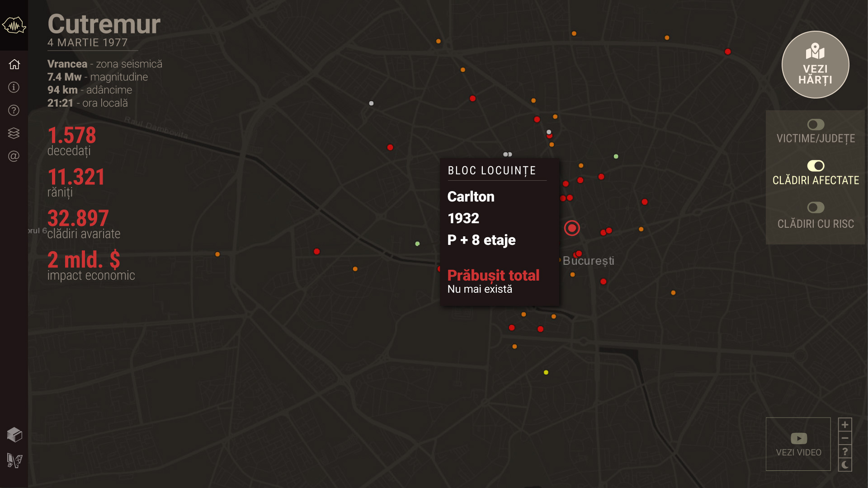Image resolution: width=868 pixels, height=488 pixels.
Task: Click the 1.578 decedați statistic
Action: [72, 141]
